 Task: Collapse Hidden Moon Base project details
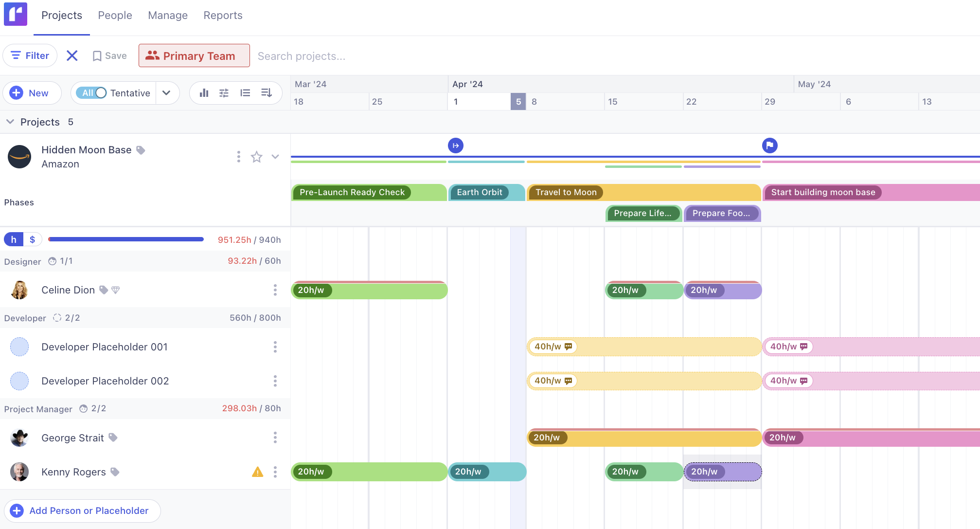click(x=275, y=157)
